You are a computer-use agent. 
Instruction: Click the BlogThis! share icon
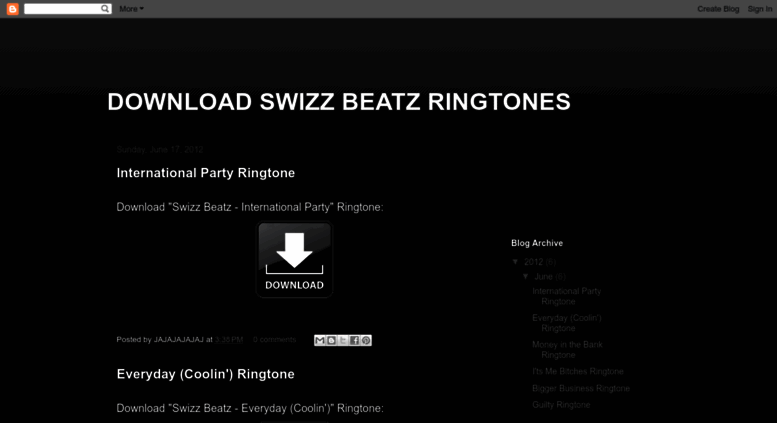coord(331,340)
